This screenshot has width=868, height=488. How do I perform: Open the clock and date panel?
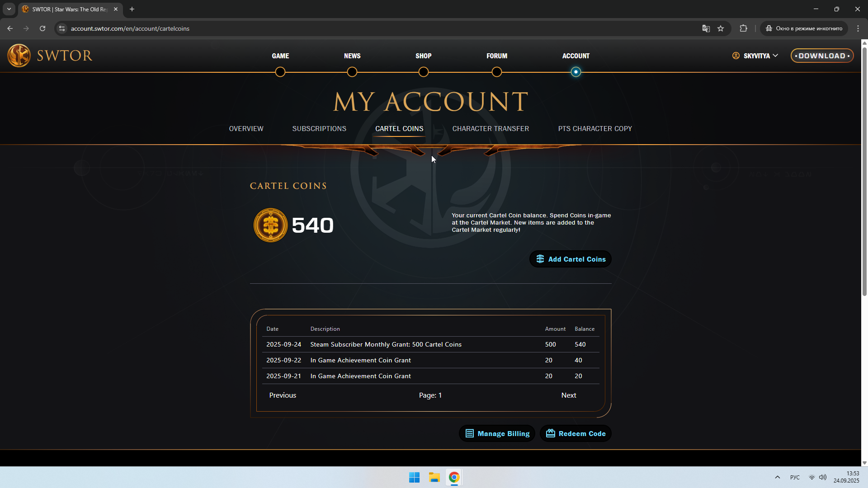click(846, 477)
